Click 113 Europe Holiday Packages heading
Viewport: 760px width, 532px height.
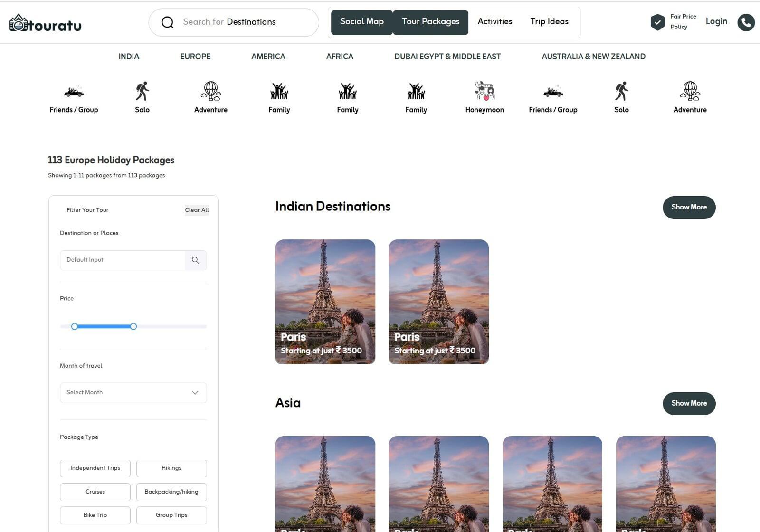click(x=111, y=160)
